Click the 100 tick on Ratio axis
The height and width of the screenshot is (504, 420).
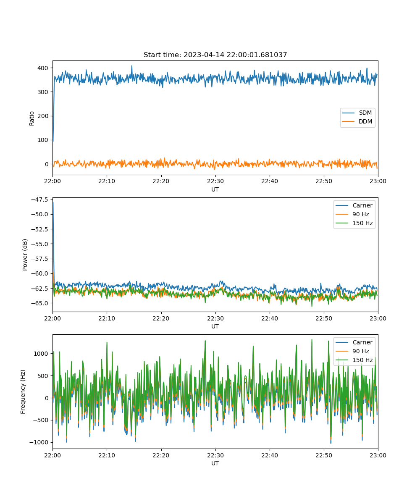[44, 140]
